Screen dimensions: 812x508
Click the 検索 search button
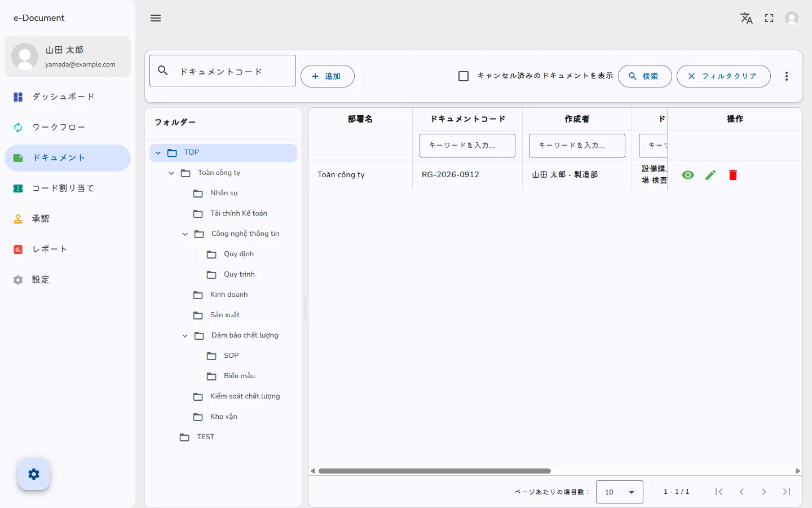pyautogui.click(x=645, y=76)
